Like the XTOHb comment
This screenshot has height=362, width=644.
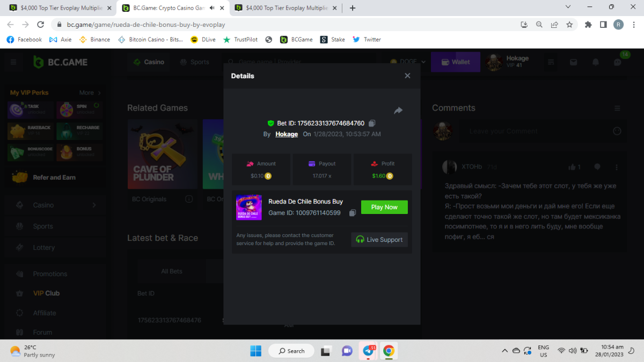(x=572, y=167)
